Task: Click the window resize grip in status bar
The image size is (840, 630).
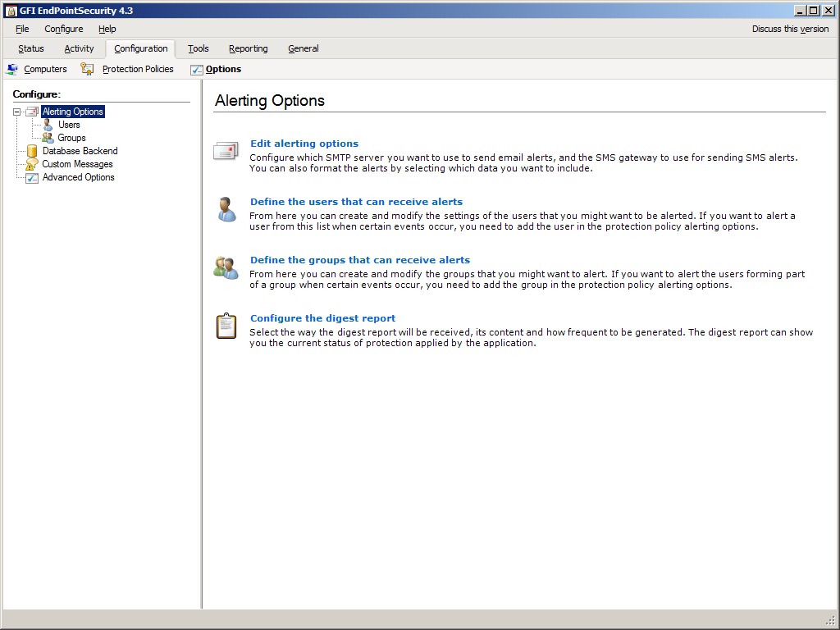Action: pos(831,621)
